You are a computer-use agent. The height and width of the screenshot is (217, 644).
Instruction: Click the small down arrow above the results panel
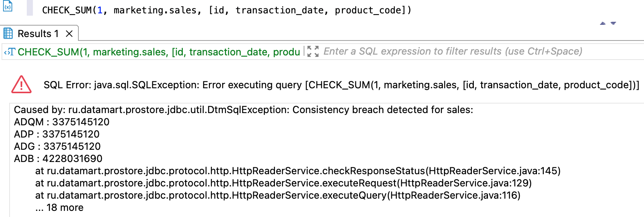(x=613, y=23)
